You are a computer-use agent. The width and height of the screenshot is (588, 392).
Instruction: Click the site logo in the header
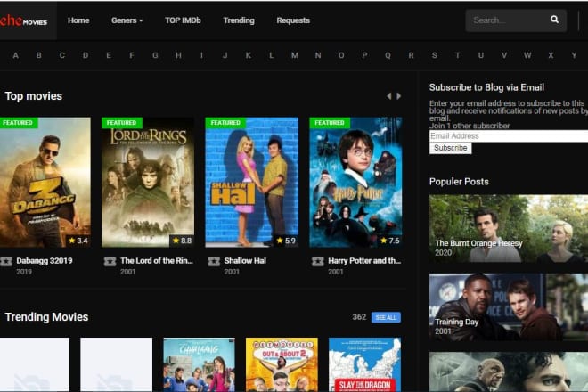click(x=24, y=20)
